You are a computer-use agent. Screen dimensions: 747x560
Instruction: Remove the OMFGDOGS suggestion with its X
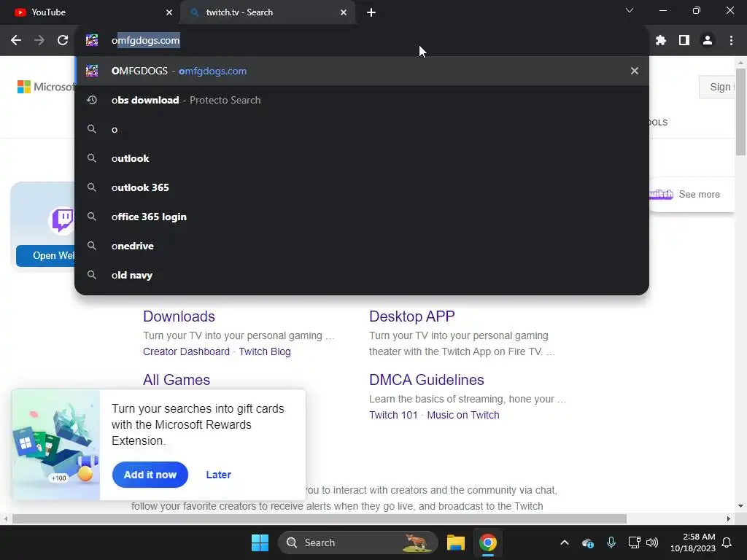634,71
